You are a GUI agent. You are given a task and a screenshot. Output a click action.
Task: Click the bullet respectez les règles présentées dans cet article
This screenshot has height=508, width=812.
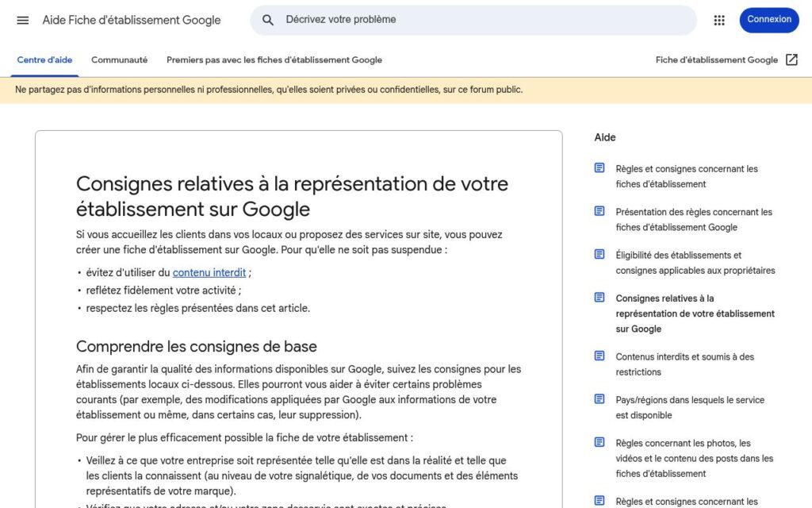[x=197, y=308]
